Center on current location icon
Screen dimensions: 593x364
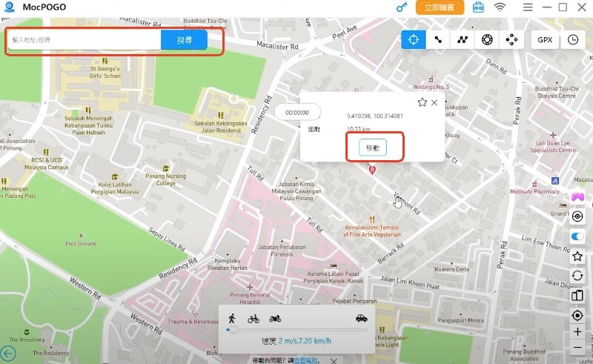[x=577, y=315]
